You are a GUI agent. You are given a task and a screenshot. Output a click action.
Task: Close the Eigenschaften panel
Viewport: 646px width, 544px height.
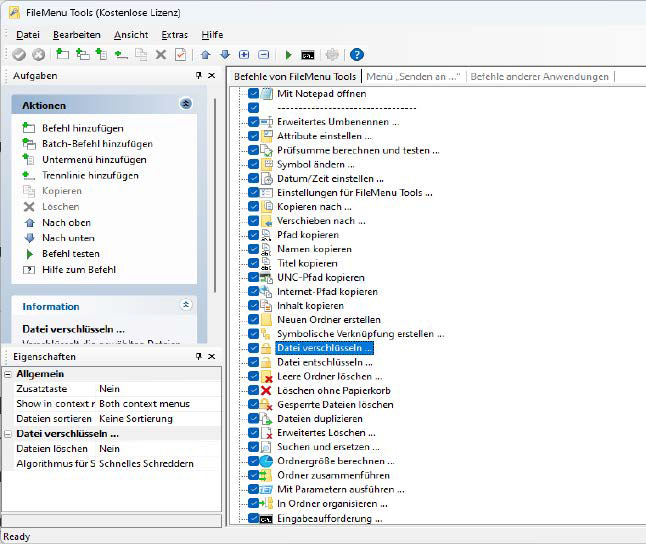[x=212, y=356]
